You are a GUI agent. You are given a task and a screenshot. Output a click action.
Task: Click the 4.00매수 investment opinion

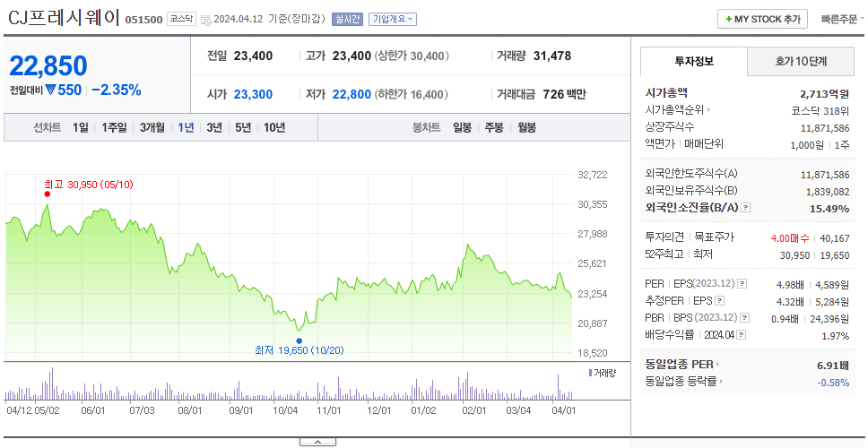(789, 238)
